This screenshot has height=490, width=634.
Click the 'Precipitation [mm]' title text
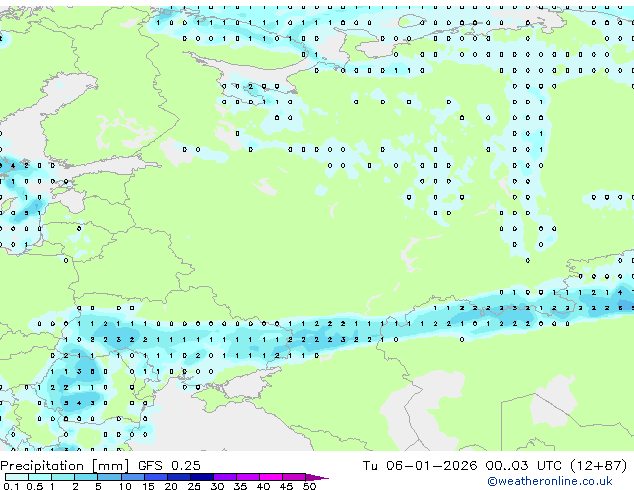pos(65,466)
